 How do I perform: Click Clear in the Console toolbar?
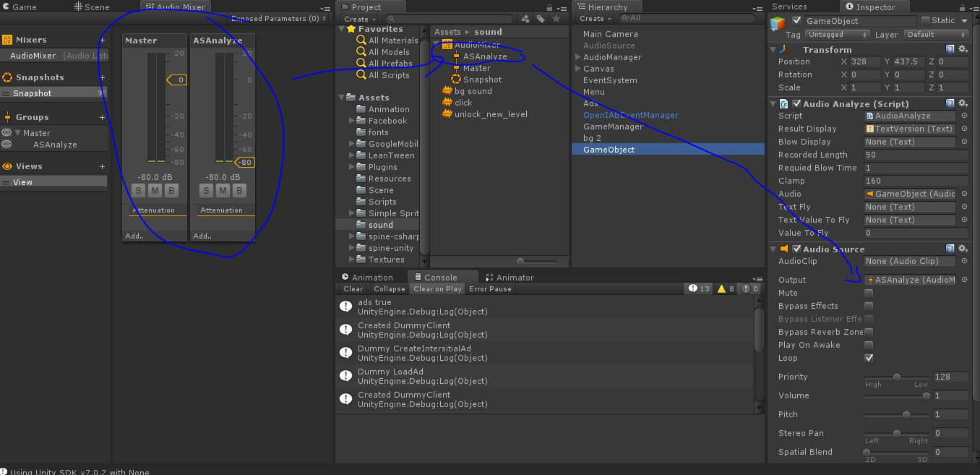pos(352,288)
